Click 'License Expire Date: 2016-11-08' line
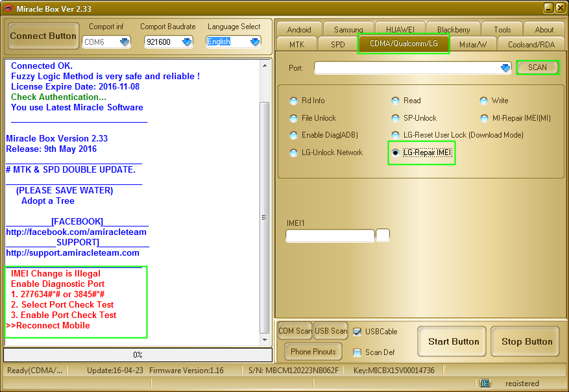 tap(75, 87)
